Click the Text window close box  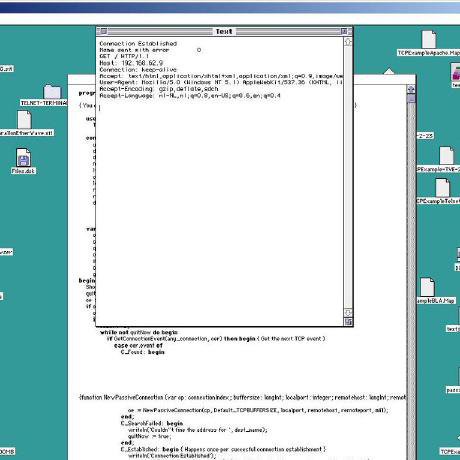pos(104,31)
